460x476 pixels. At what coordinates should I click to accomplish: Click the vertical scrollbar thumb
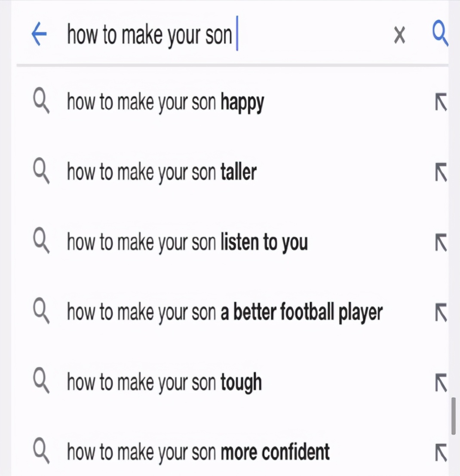click(x=453, y=416)
